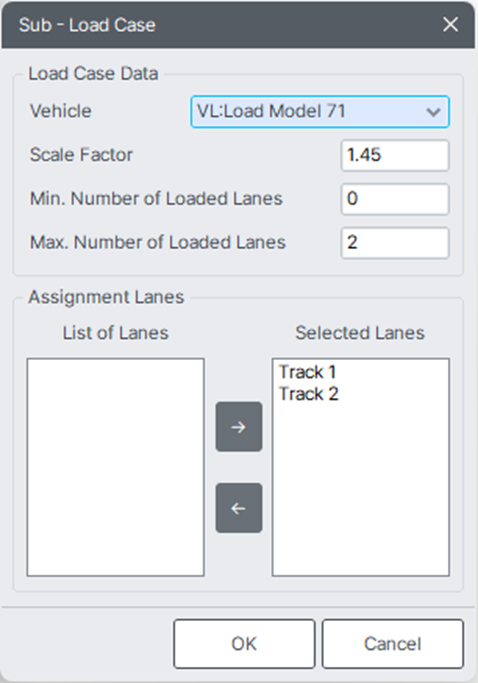
Task: Click the Vehicle label
Action: pyautogui.click(x=61, y=111)
